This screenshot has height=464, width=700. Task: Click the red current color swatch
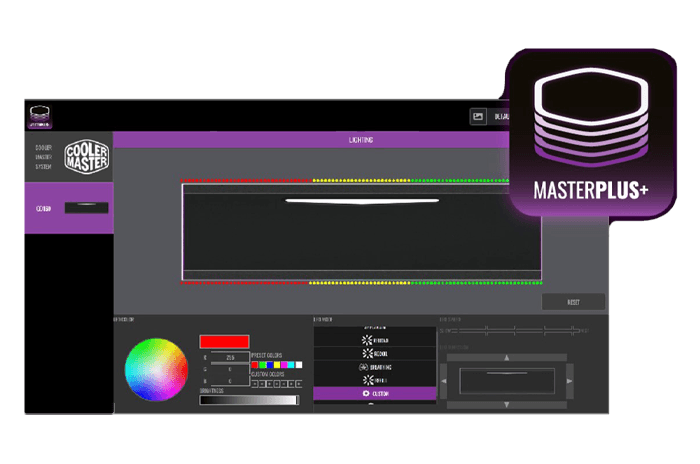coord(222,342)
